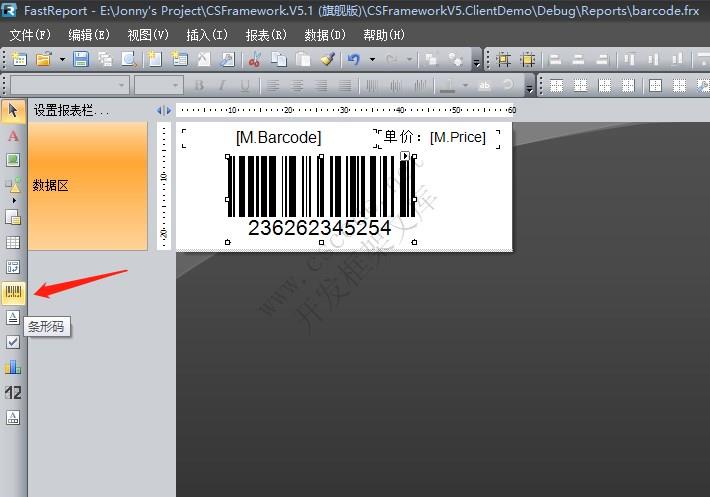Screen dimensions: 710x497
Task: Toggle Bold text formatting
Action: [199, 86]
